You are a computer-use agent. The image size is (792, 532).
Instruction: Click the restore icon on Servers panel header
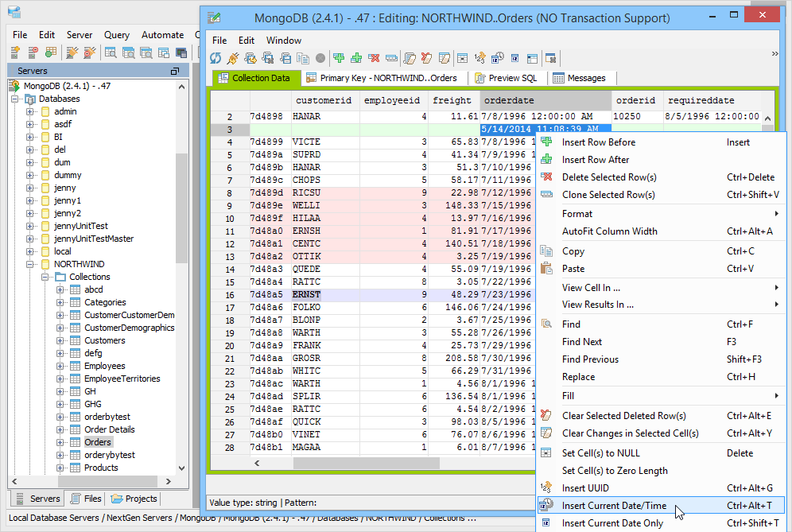coord(175,72)
